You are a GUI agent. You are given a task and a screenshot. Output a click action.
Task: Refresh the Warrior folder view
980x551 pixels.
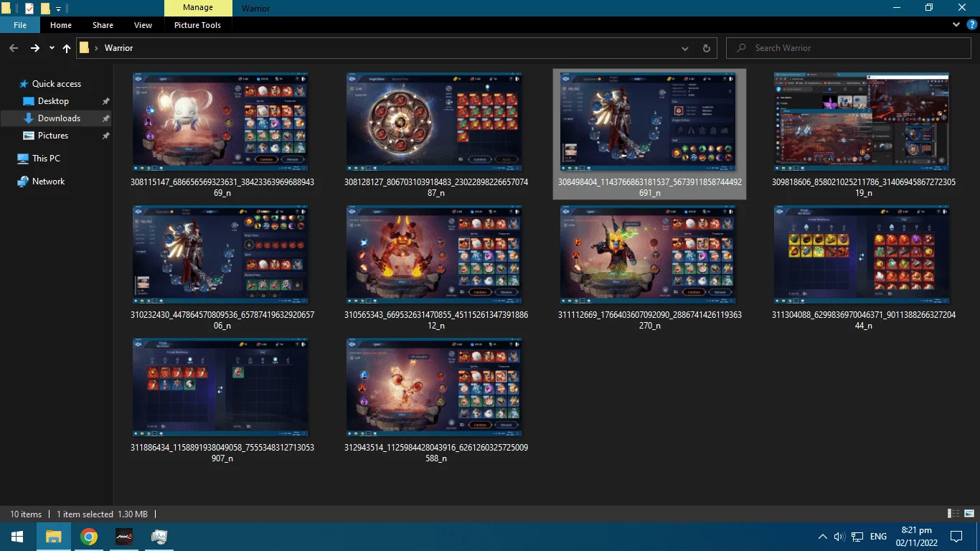(x=706, y=48)
